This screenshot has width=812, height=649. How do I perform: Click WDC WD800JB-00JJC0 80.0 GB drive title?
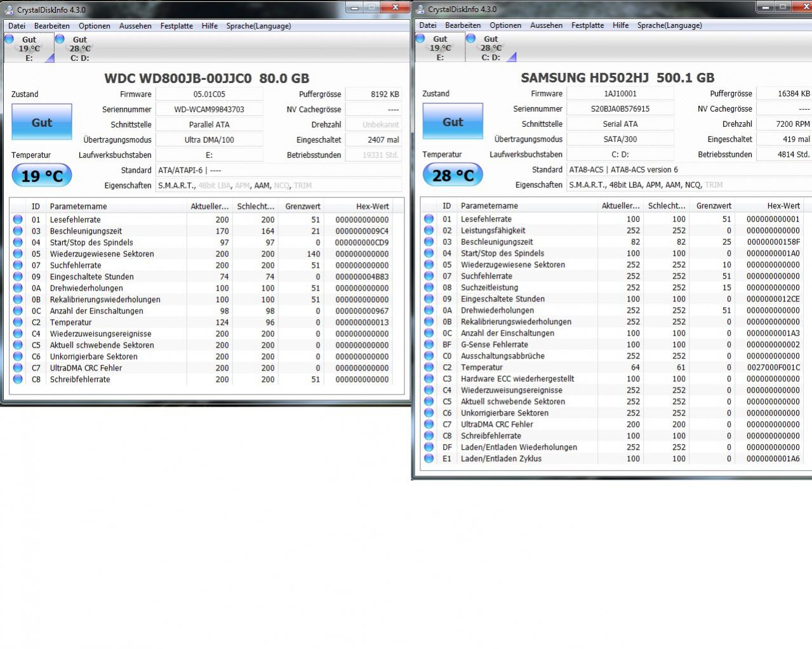[207, 79]
